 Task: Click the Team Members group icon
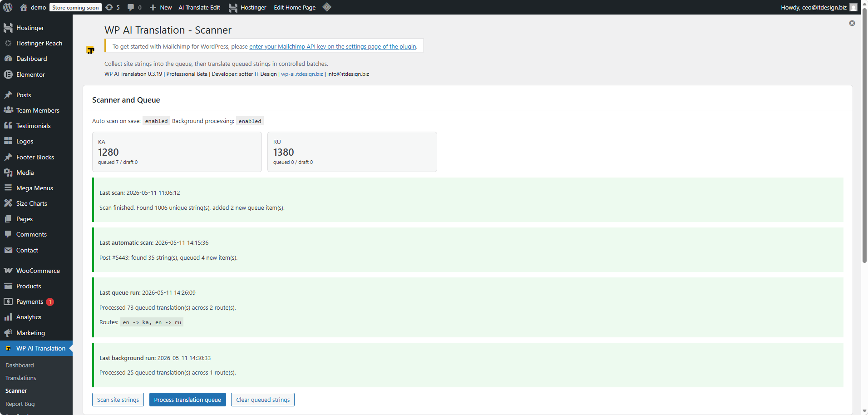[x=8, y=110]
